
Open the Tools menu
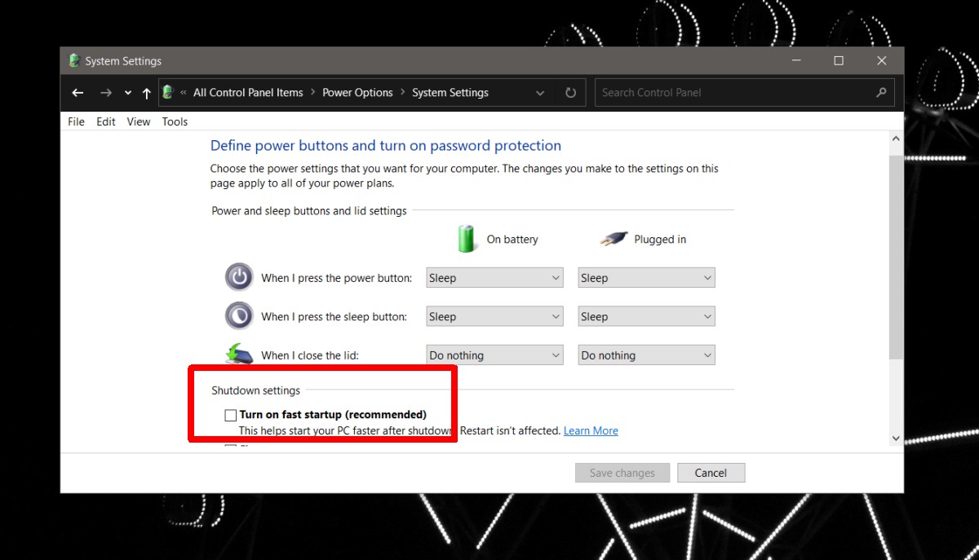pyautogui.click(x=175, y=121)
